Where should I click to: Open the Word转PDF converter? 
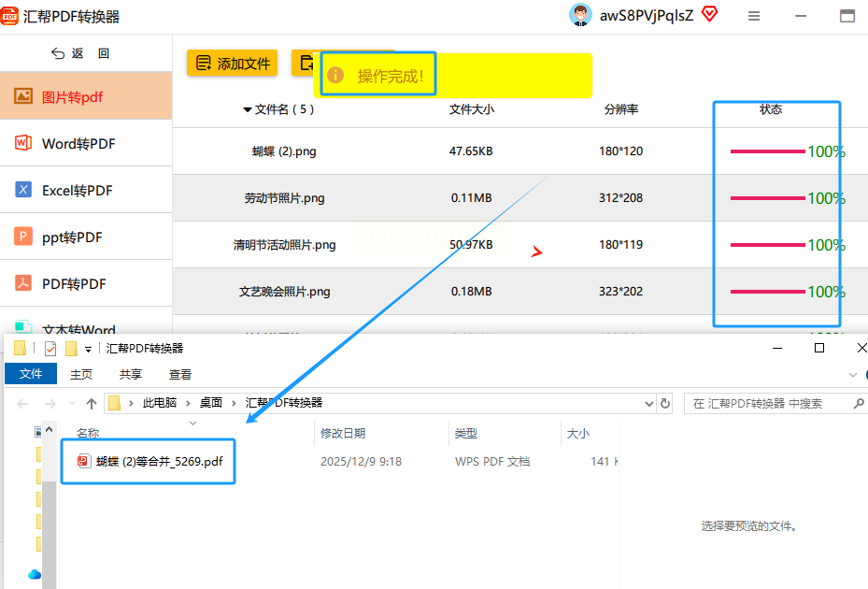tap(86, 143)
